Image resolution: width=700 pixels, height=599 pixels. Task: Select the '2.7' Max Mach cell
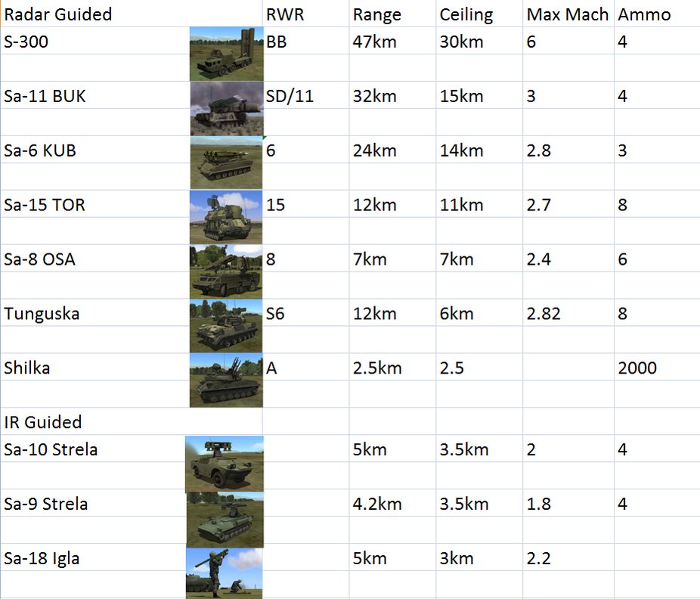[x=568, y=204]
